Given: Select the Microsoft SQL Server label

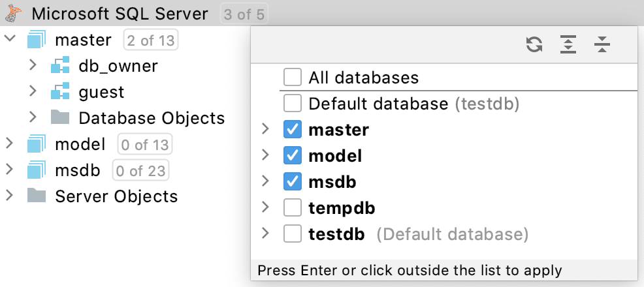Looking at the screenshot, I should pos(120,14).
